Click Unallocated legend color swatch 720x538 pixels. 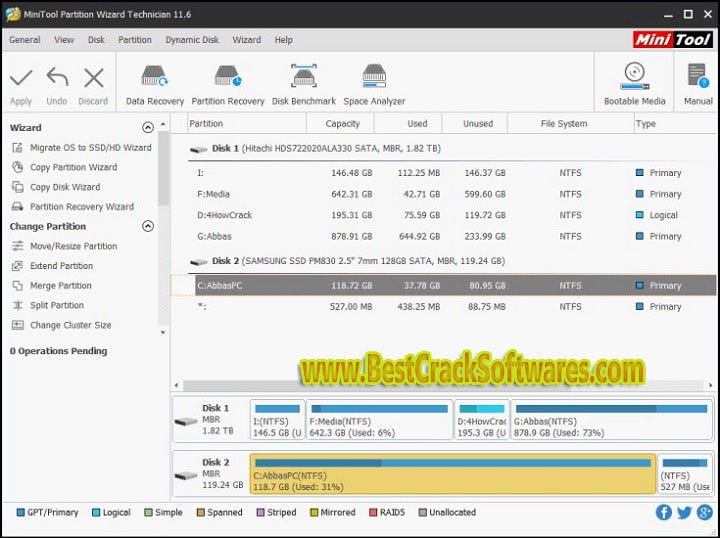(x=422, y=512)
